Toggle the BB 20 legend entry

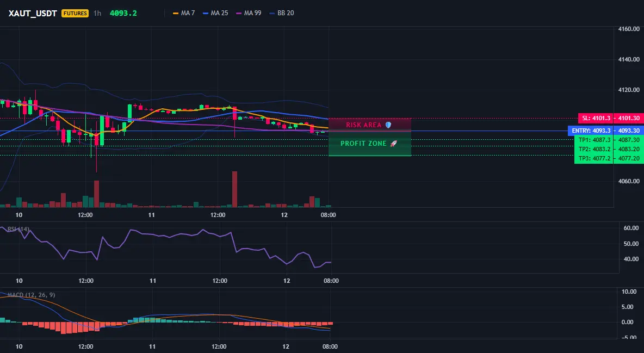[282, 13]
